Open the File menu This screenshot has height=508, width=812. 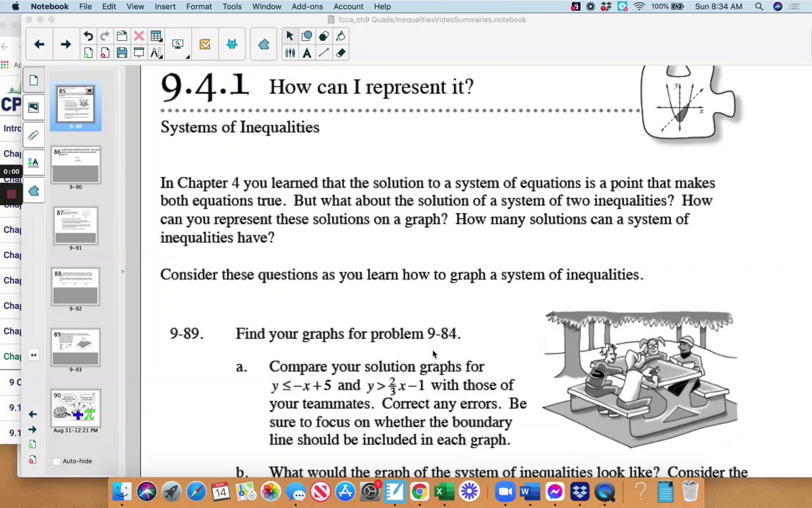(x=85, y=6)
